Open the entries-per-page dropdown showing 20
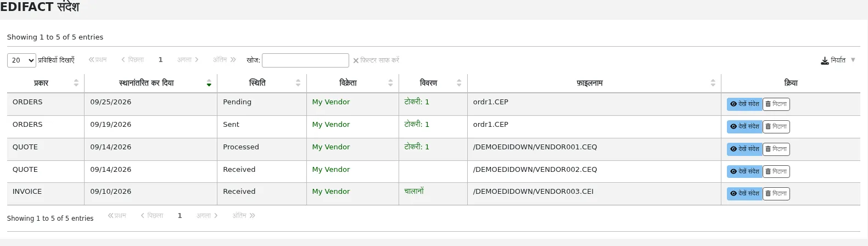This screenshot has height=246, width=868. (x=21, y=60)
